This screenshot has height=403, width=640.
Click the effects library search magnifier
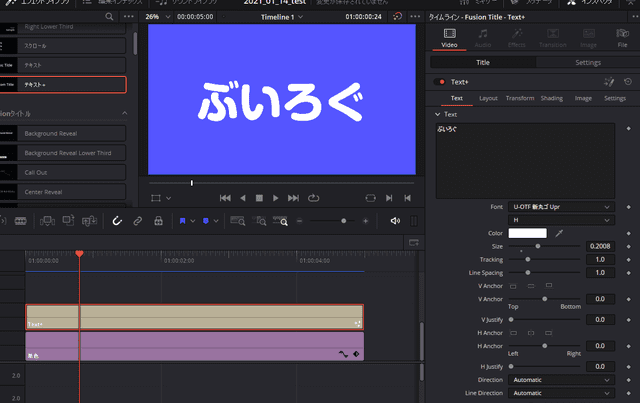point(109,17)
